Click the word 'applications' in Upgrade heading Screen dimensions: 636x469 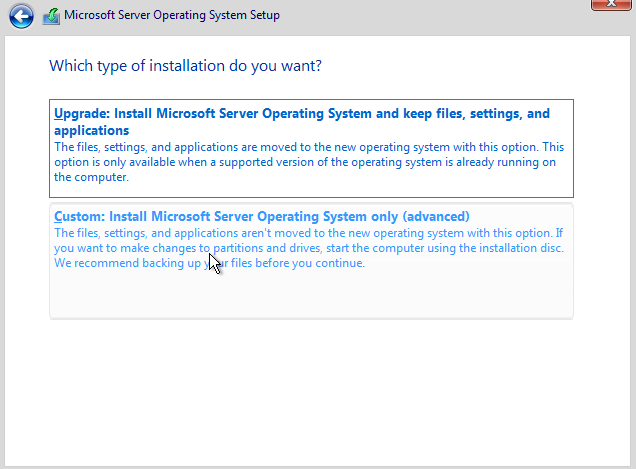click(x=92, y=131)
